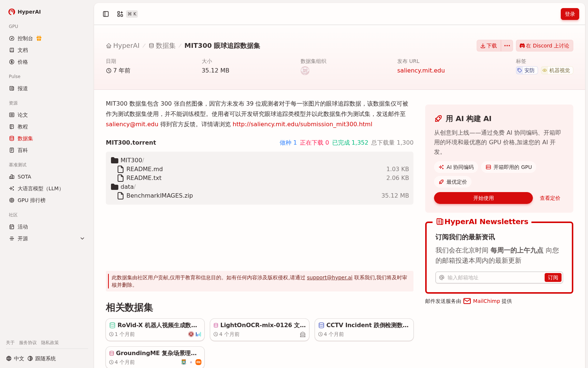Click 开箱即用的 GPU chip
The width and height of the screenshot is (588, 368).
tap(509, 167)
